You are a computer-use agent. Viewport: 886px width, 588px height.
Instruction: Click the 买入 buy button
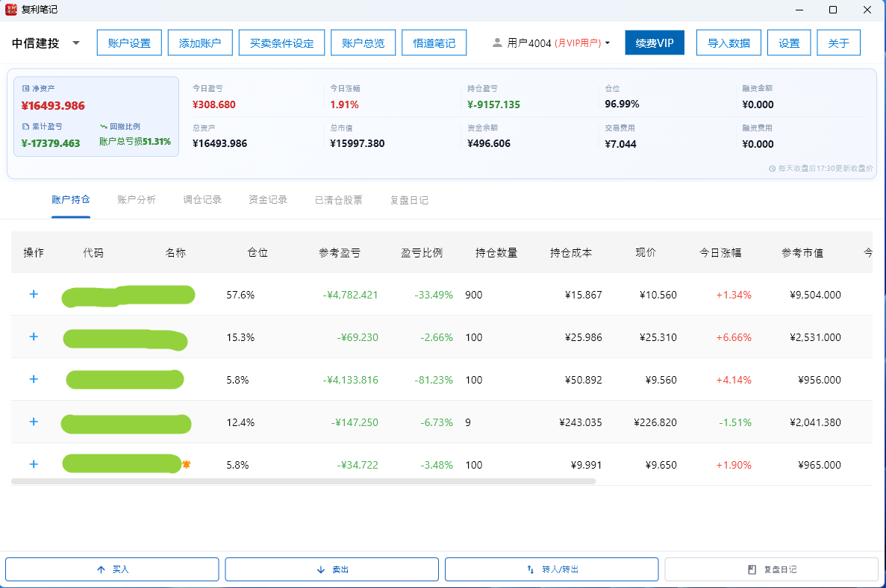coord(112,569)
